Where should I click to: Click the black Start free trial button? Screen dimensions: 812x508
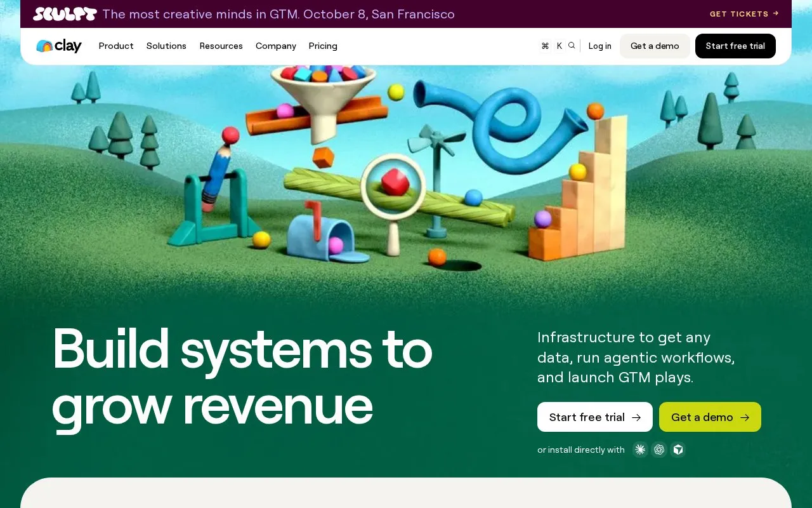(735, 46)
